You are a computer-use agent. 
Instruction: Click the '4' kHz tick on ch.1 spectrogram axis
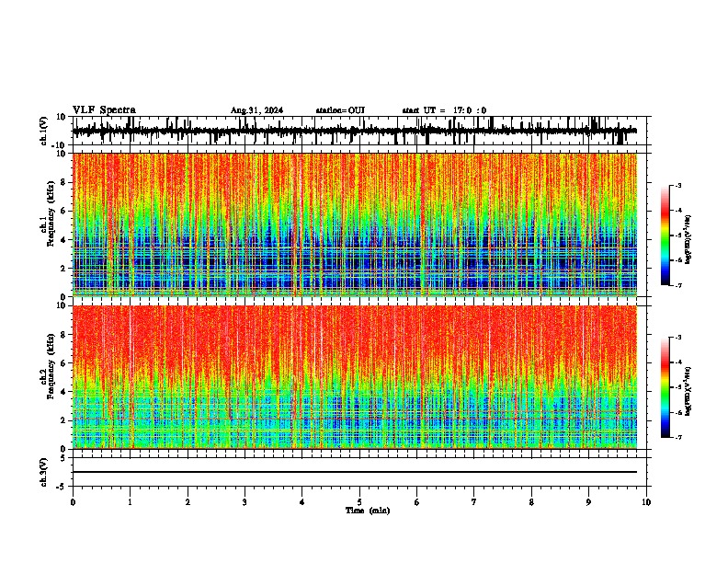coord(63,240)
